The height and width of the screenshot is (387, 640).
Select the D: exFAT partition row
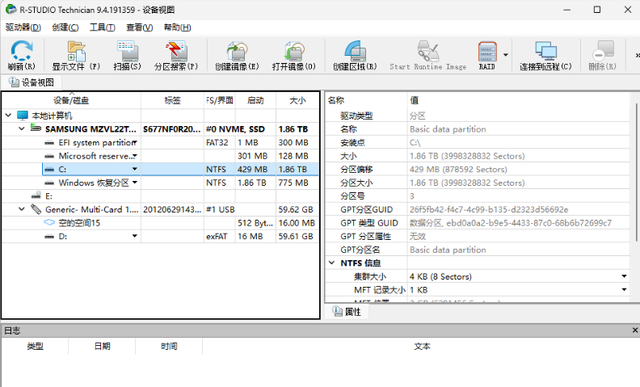[x=160, y=236]
